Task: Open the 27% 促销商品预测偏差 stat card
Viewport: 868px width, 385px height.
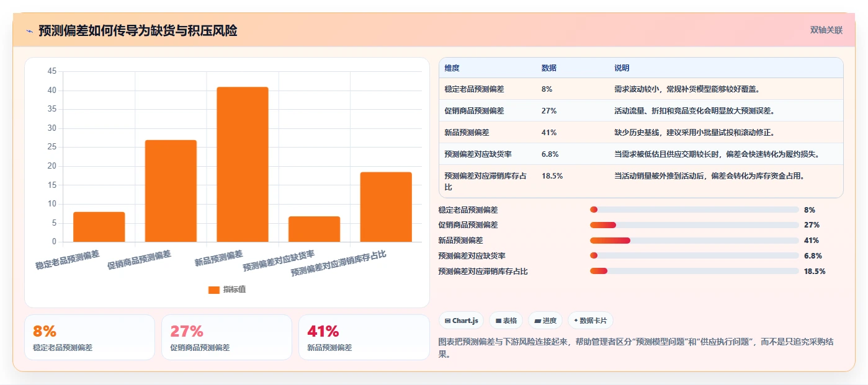Action: pyautogui.click(x=226, y=337)
